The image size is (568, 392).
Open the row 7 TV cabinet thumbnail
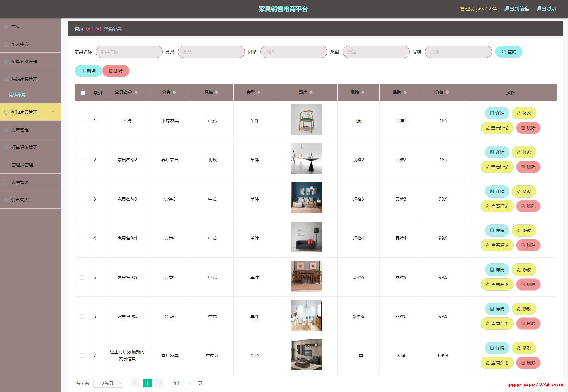coord(307,354)
